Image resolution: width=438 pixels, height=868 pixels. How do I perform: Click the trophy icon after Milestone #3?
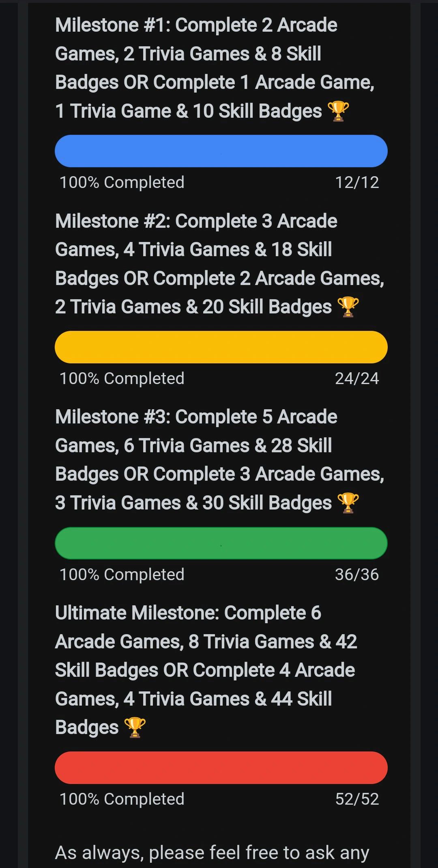348,503
